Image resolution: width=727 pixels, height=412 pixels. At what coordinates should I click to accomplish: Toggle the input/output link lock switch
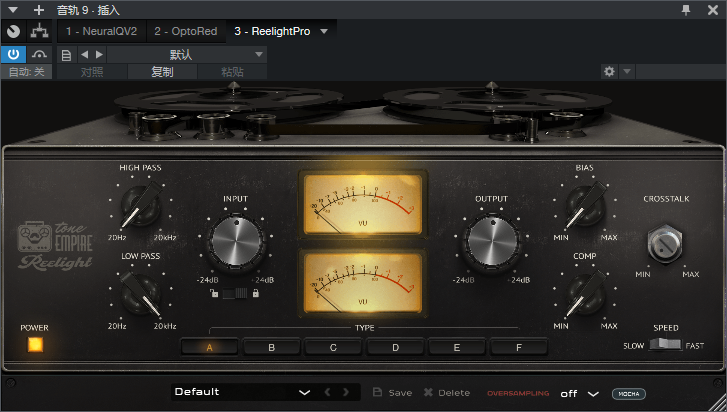tap(235, 293)
